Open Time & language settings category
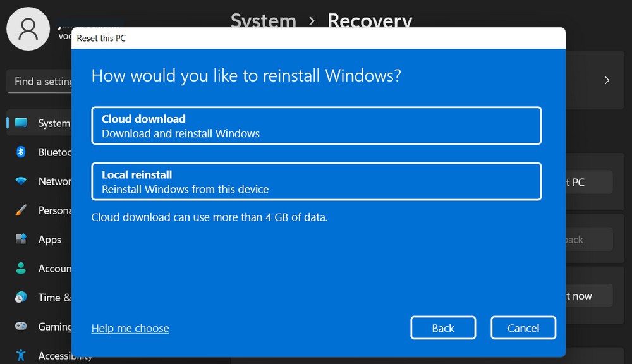 pos(39,298)
